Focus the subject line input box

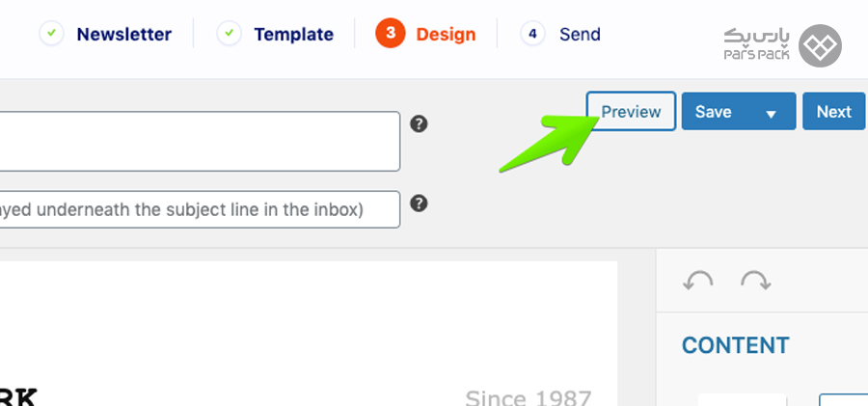coord(200,141)
